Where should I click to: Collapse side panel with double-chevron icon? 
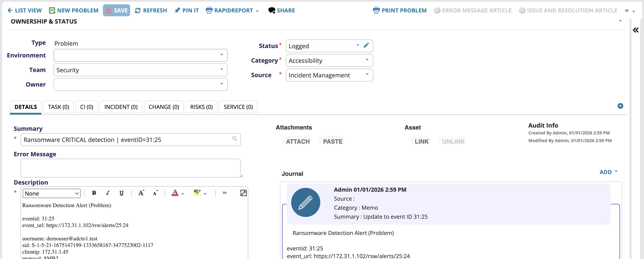(x=635, y=30)
